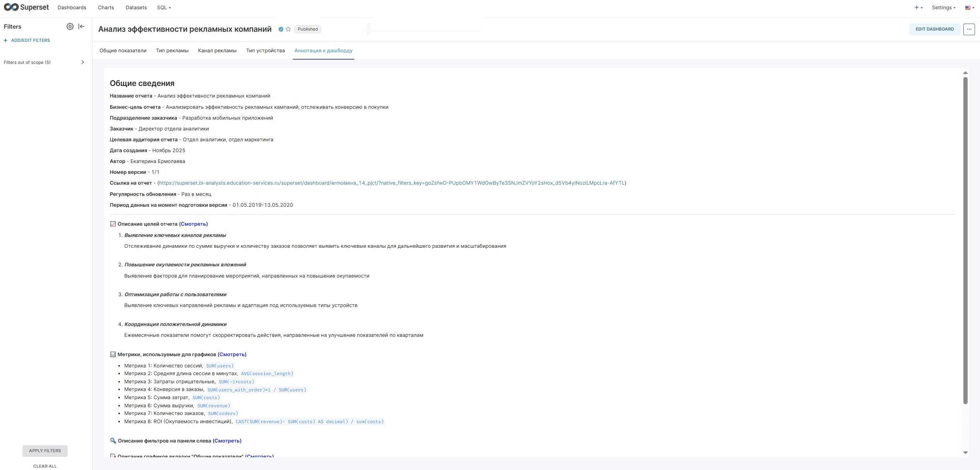Viewport: 980px width, 470px height.
Task: Click the EDIT DASHBOARD button
Action: click(934, 29)
